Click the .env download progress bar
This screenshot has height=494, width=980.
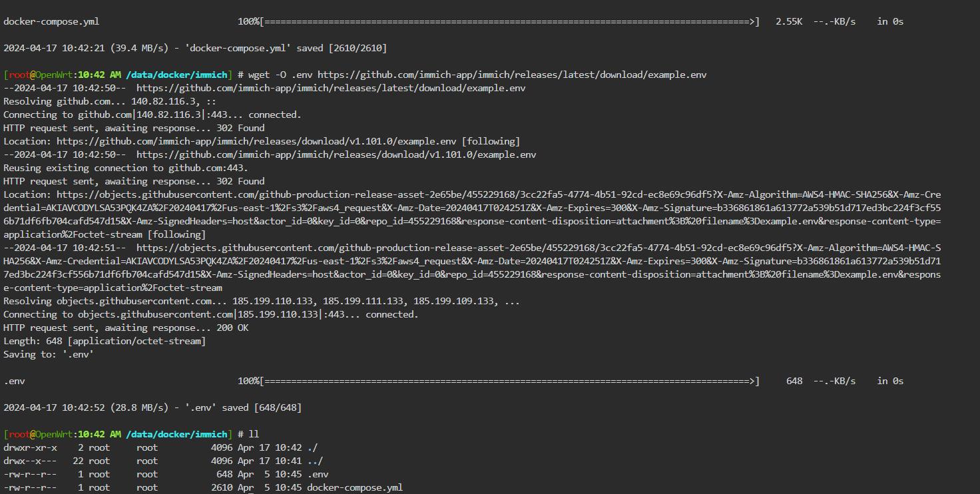[509, 381]
